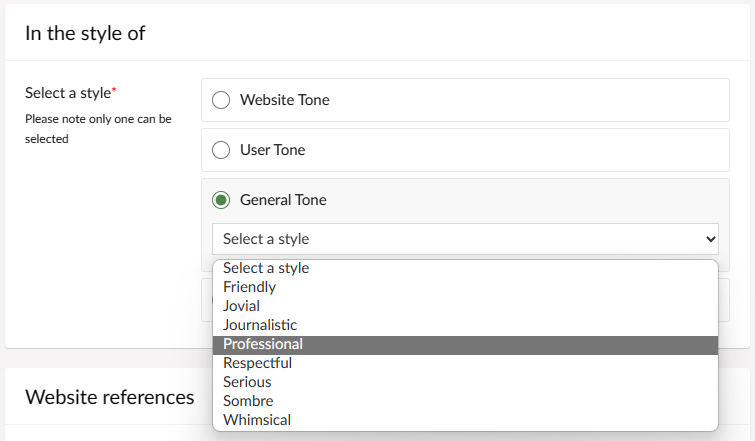Click the dropdown chevron arrow icon

(x=710, y=239)
